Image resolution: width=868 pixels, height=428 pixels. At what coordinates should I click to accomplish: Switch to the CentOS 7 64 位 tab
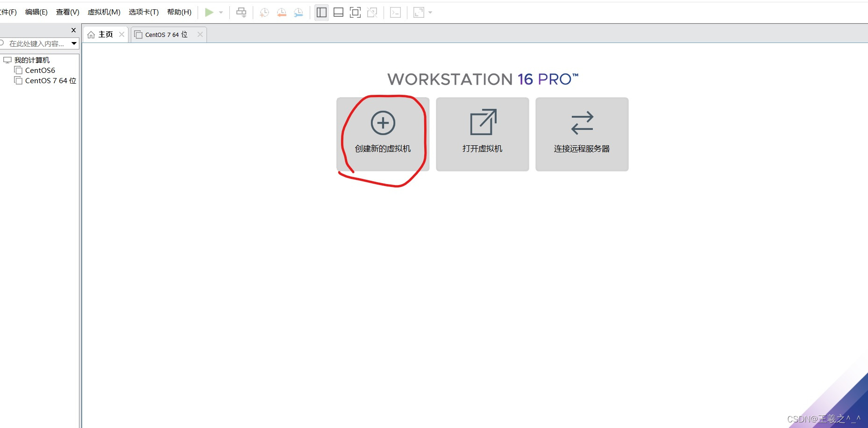[169, 35]
